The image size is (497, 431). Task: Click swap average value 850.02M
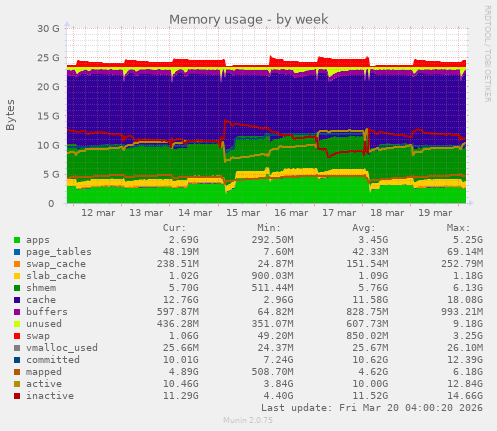367,336
